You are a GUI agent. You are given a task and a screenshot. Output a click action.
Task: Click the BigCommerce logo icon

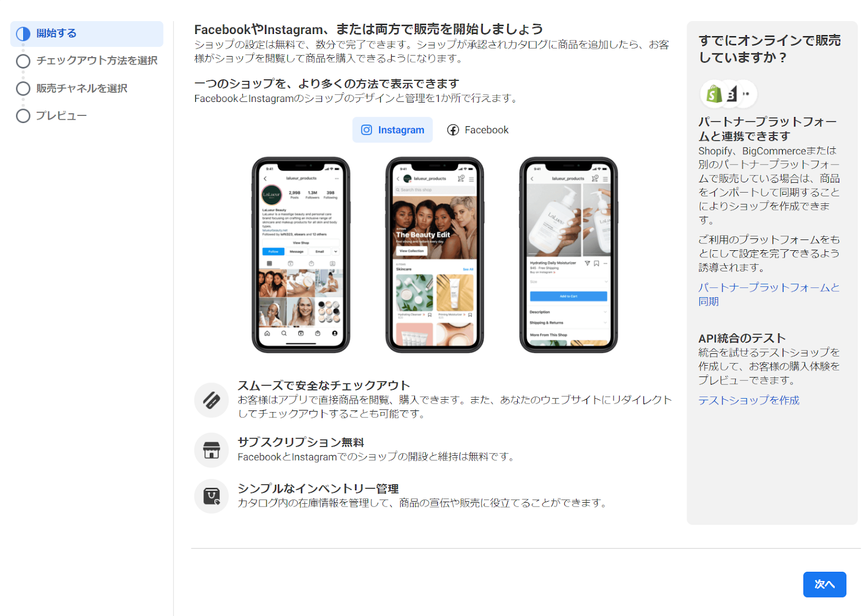[730, 94]
